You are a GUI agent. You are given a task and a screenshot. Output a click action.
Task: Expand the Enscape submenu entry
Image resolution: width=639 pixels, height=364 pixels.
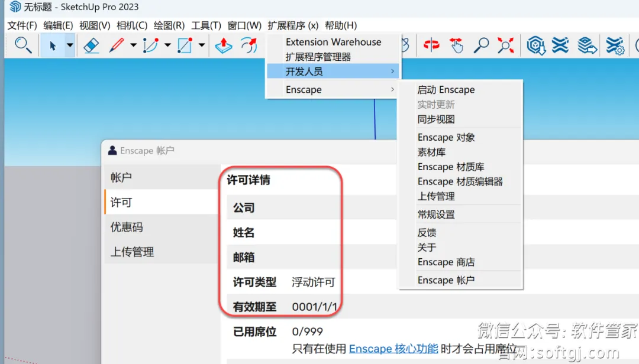coord(333,90)
